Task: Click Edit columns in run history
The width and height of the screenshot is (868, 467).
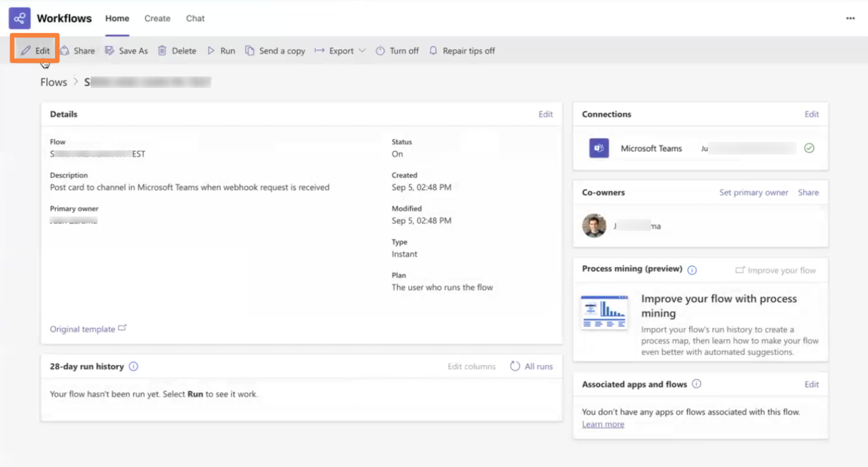Action: coord(472,366)
